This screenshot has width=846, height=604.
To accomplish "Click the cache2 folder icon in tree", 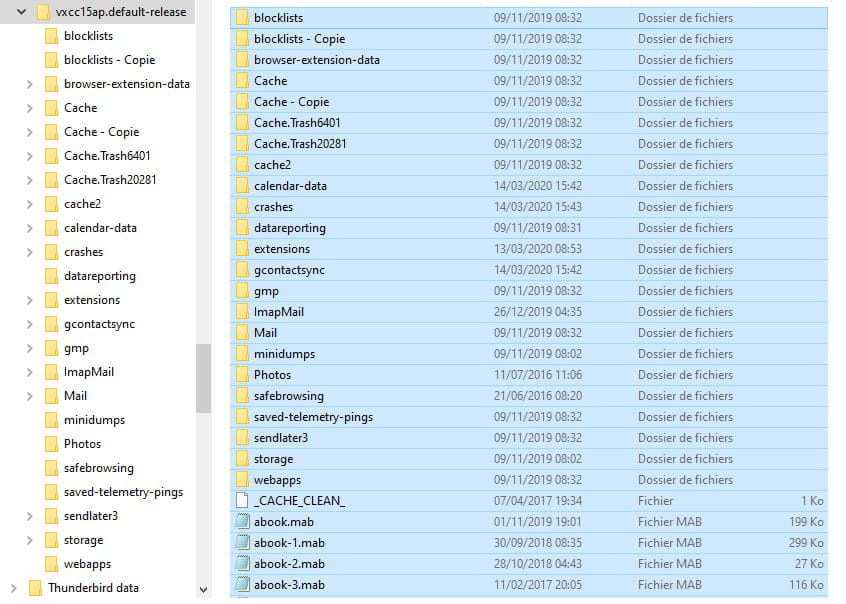I will coord(51,204).
